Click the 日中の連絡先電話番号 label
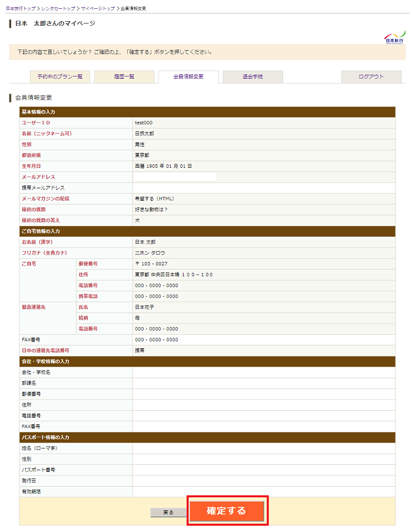 pyautogui.click(x=45, y=351)
